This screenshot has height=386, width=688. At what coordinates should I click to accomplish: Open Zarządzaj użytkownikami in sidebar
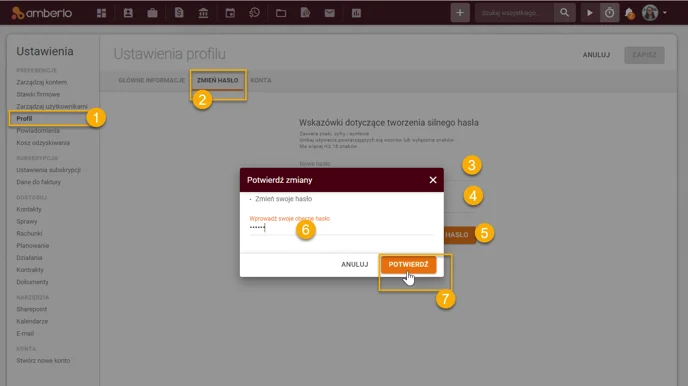point(52,107)
